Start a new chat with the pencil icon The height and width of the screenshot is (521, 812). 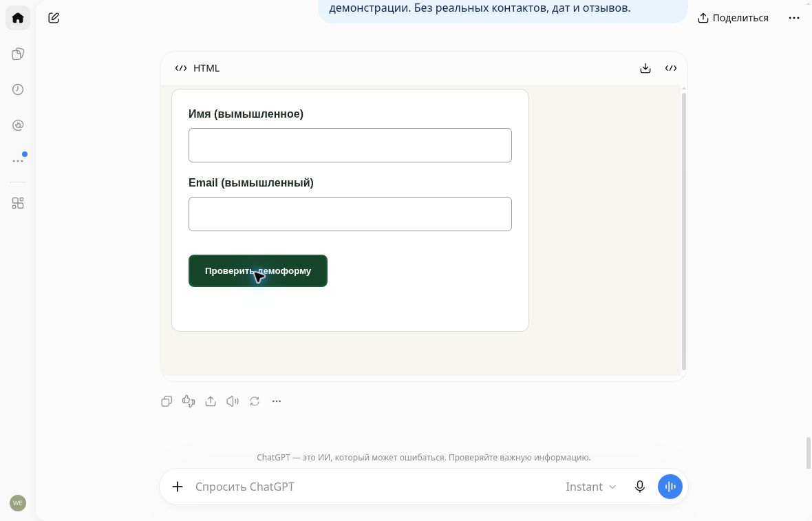[x=54, y=18]
